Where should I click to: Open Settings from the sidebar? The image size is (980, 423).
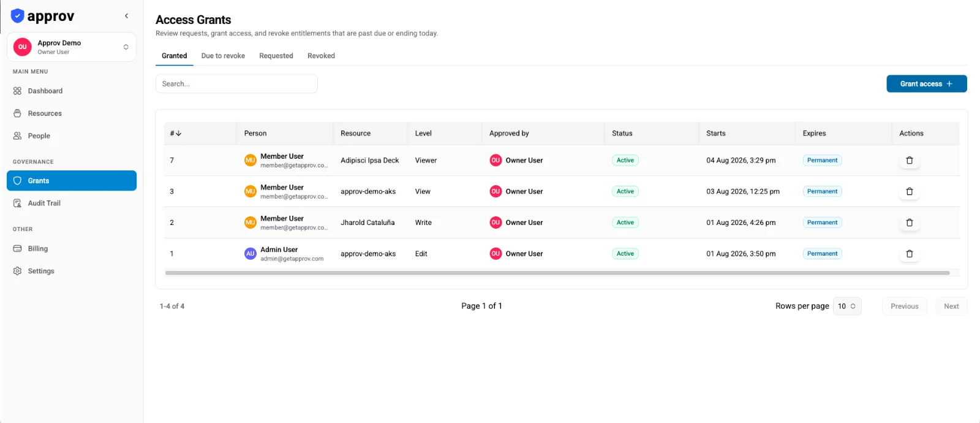click(x=72, y=271)
